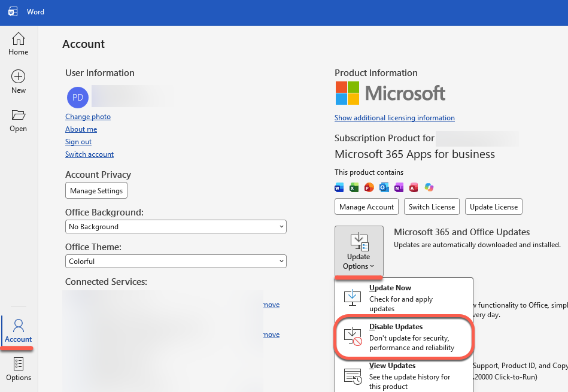
Task: Click the Access product icon
Action: coord(414,187)
